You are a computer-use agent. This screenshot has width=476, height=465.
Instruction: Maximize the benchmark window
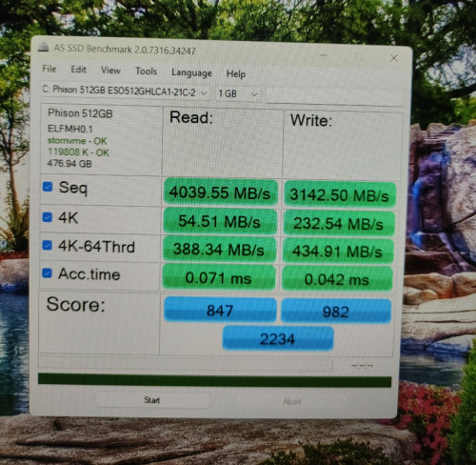click(359, 56)
